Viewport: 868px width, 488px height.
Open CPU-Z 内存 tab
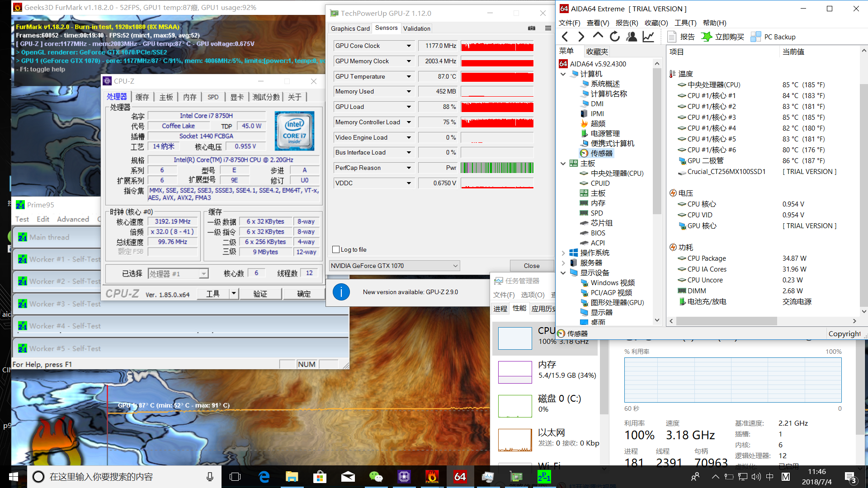pyautogui.click(x=190, y=97)
